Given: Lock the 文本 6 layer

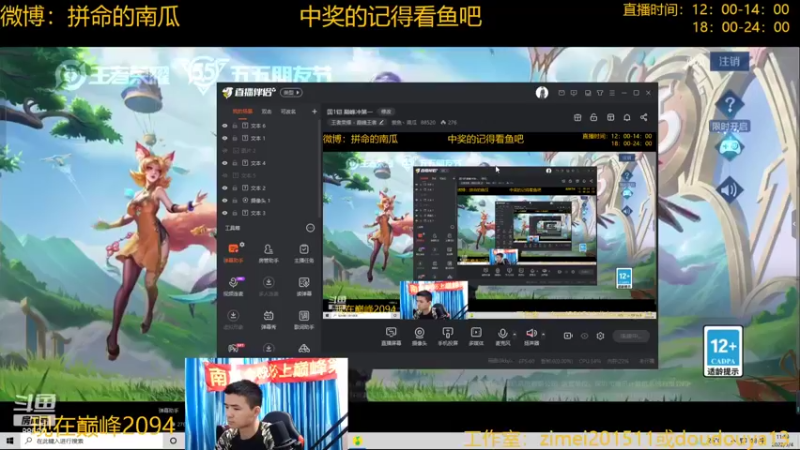Looking at the screenshot, I should (x=235, y=126).
